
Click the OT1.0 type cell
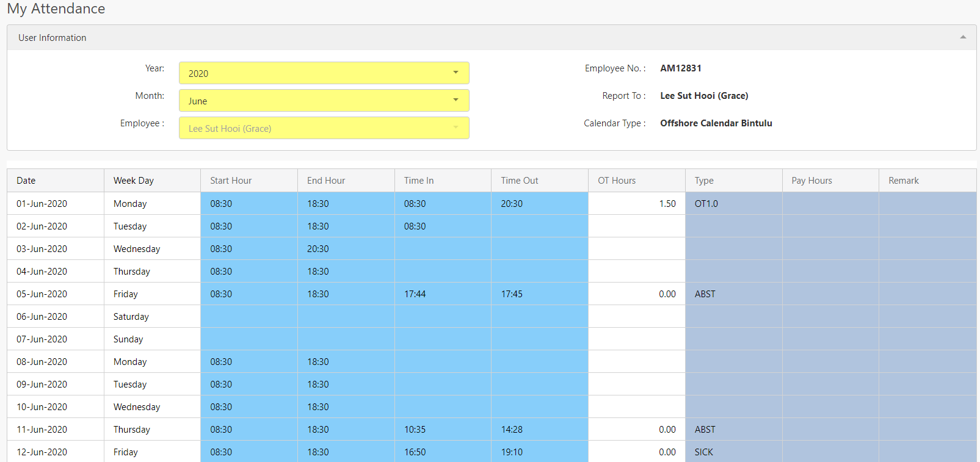point(734,204)
